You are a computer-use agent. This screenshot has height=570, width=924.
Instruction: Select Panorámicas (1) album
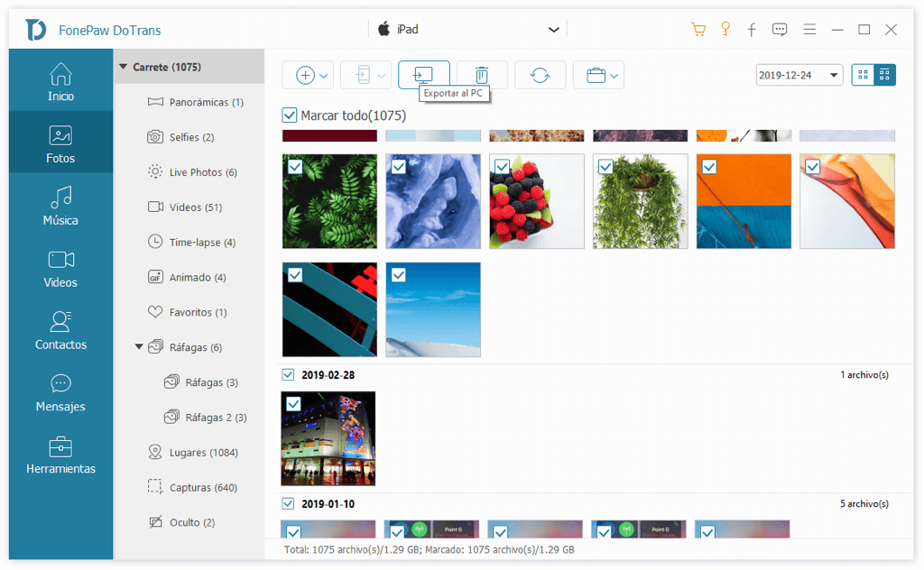pos(195,102)
